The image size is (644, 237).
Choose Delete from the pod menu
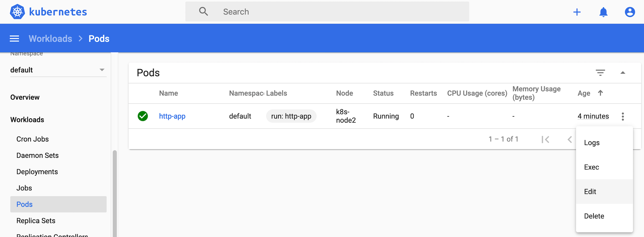click(594, 216)
